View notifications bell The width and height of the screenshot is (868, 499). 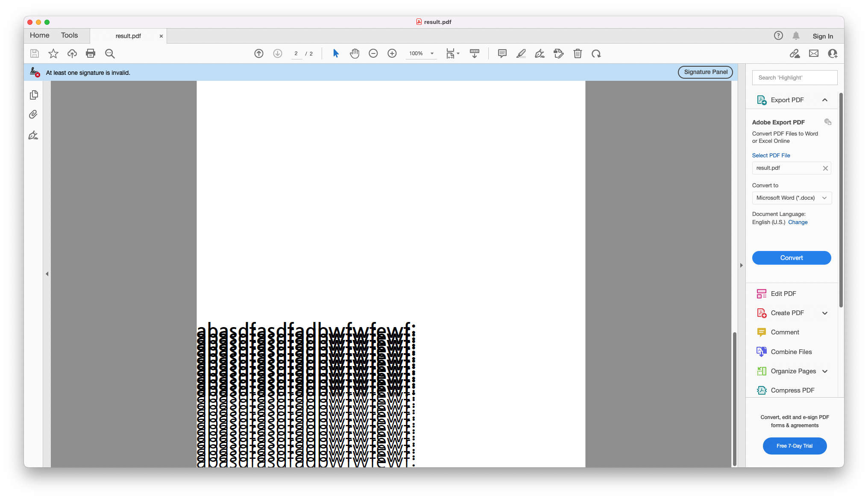coord(796,35)
